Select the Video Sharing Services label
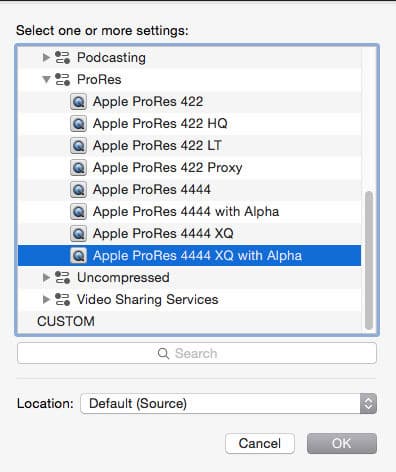 [x=148, y=299]
